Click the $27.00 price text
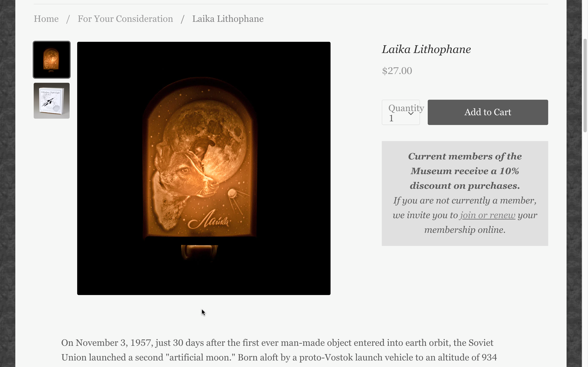Viewport: 588px width, 367px height. (397, 71)
